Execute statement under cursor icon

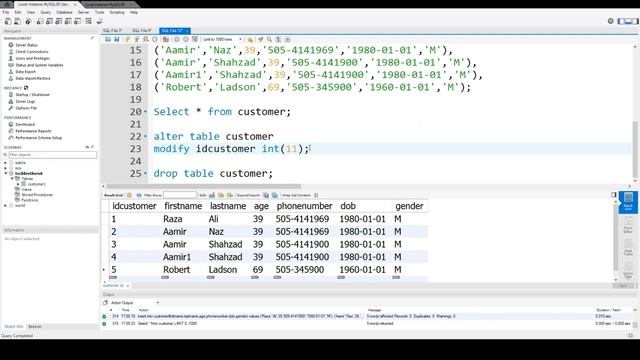pyautogui.click(x=137, y=40)
